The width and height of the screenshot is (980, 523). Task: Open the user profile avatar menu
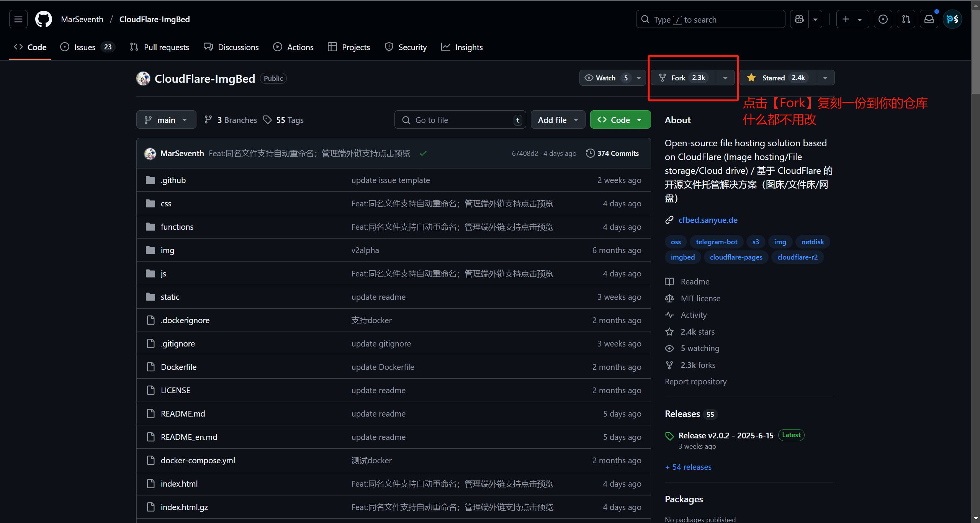(x=952, y=19)
